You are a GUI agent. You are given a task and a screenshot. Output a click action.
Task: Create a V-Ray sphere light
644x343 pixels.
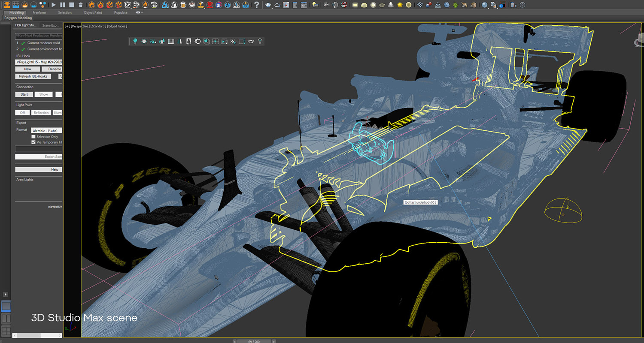[x=373, y=5]
